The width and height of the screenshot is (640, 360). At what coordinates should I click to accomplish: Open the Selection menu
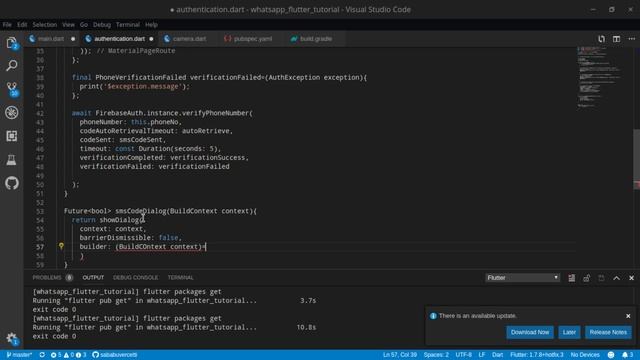(x=44, y=24)
